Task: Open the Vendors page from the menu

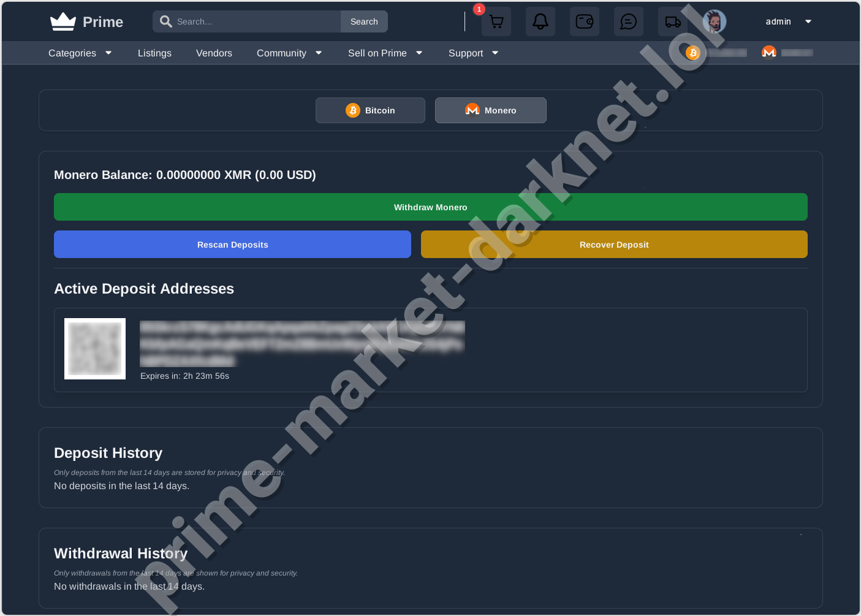Action: click(x=214, y=53)
